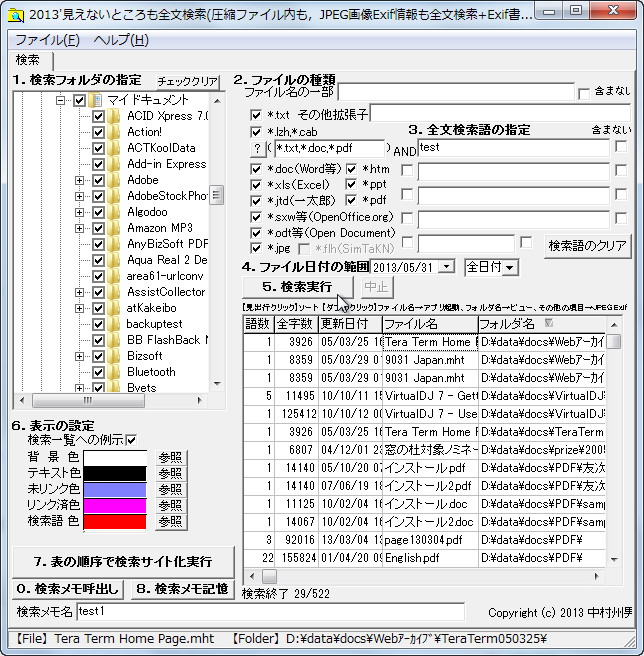The image size is (644, 656).
Task: Expand the AssistCollector folder node
Action: coord(79,292)
